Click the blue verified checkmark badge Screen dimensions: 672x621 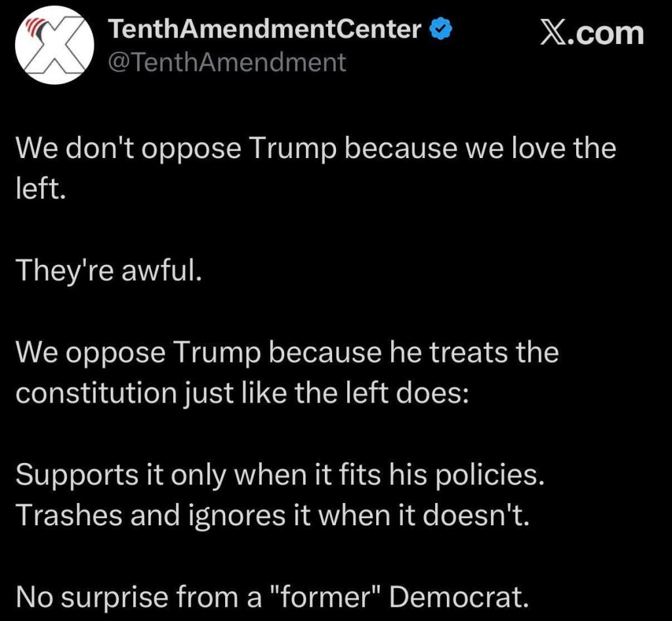(x=438, y=29)
